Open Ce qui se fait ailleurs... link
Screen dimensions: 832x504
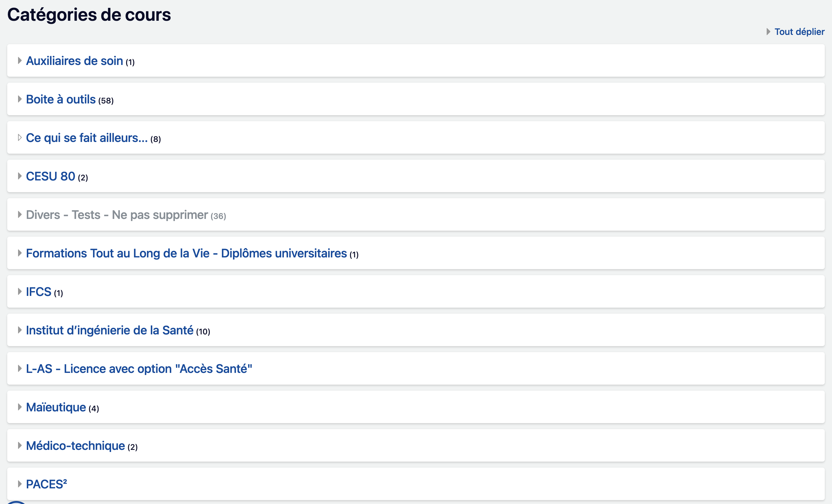(x=87, y=138)
